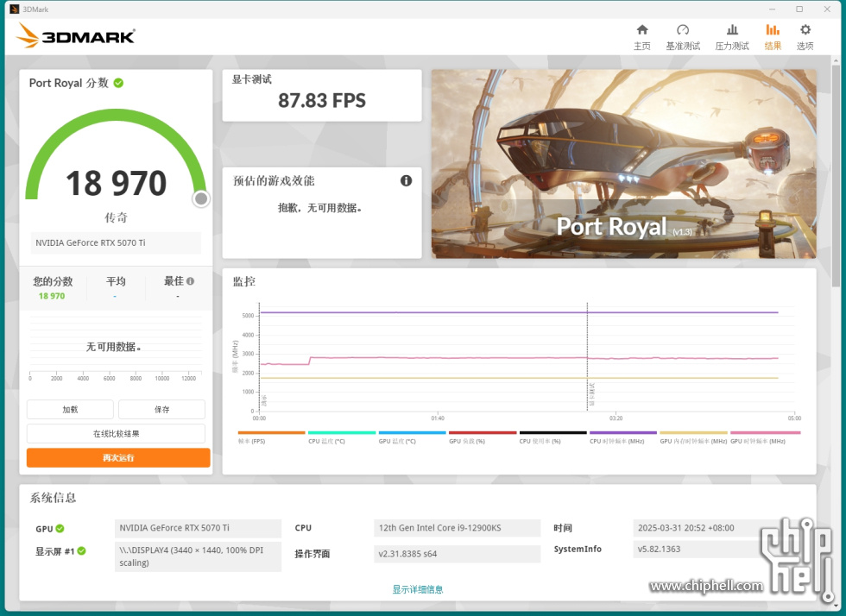Open the Benchmarks (基准测试) tab
This screenshot has width=846, height=616.
tap(683, 37)
